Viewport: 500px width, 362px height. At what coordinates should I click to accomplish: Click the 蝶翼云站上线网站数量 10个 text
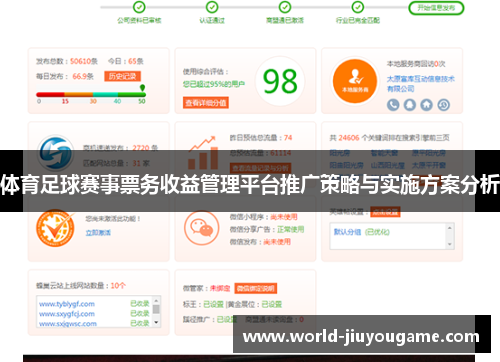[x=81, y=286]
